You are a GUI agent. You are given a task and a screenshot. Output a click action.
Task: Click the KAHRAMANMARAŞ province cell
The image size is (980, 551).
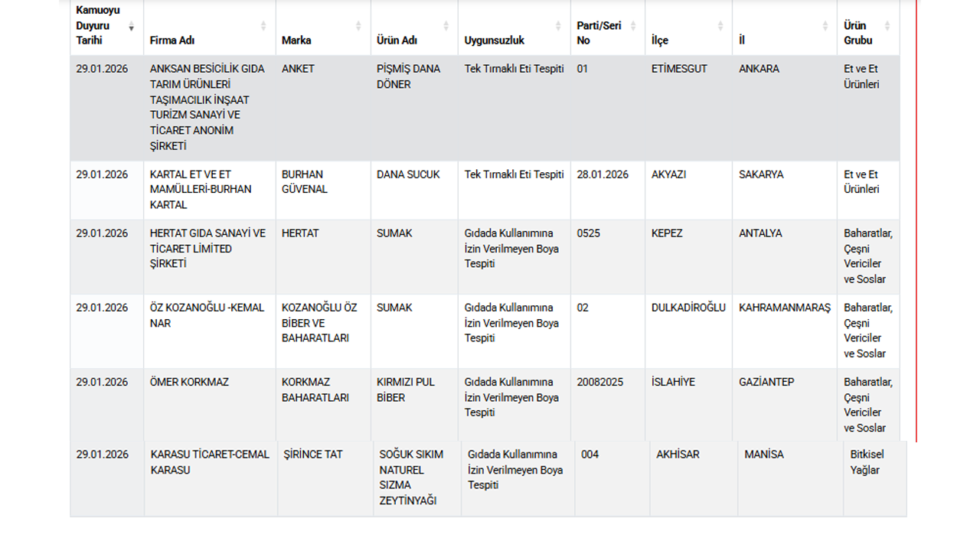click(784, 308)
